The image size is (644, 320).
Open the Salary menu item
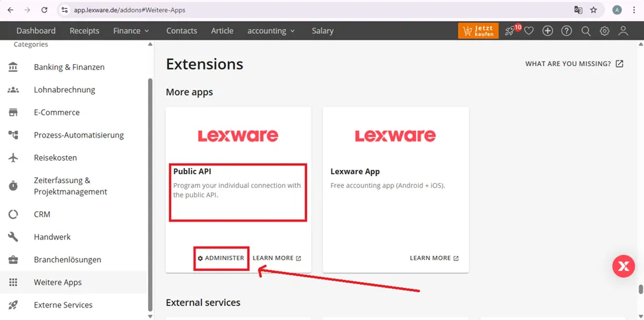322,31
